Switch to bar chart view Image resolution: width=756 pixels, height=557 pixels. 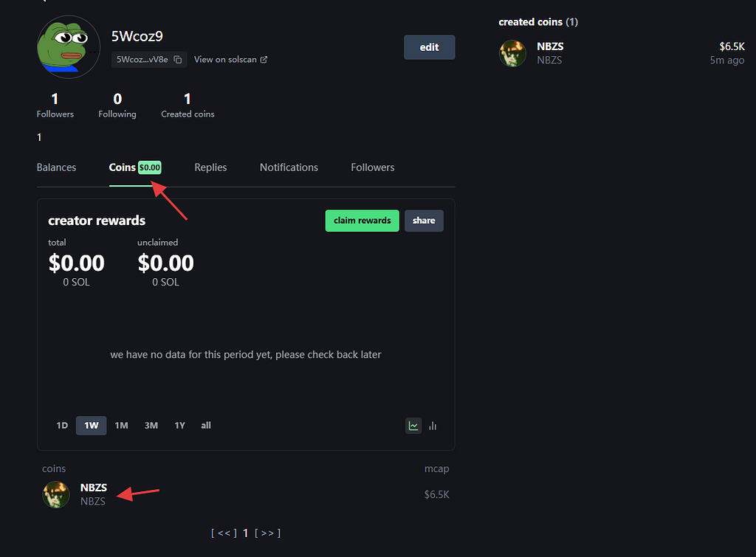click(x=433, y=426)
